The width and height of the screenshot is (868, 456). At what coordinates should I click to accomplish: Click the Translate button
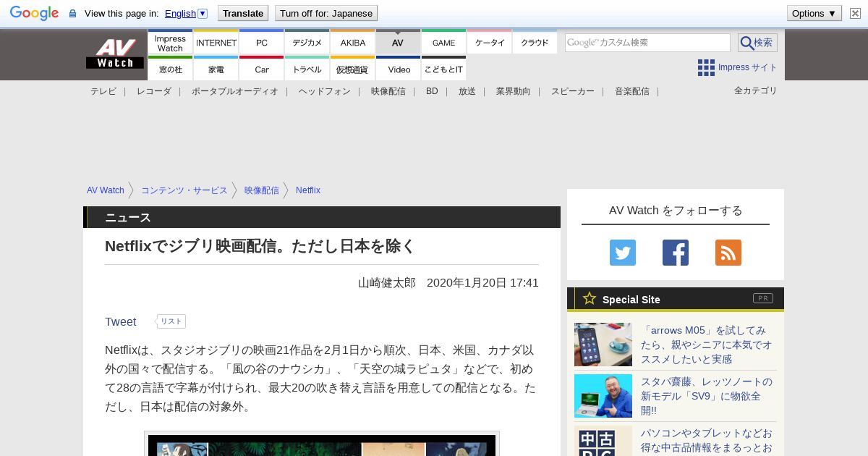(x=242, y=13)
